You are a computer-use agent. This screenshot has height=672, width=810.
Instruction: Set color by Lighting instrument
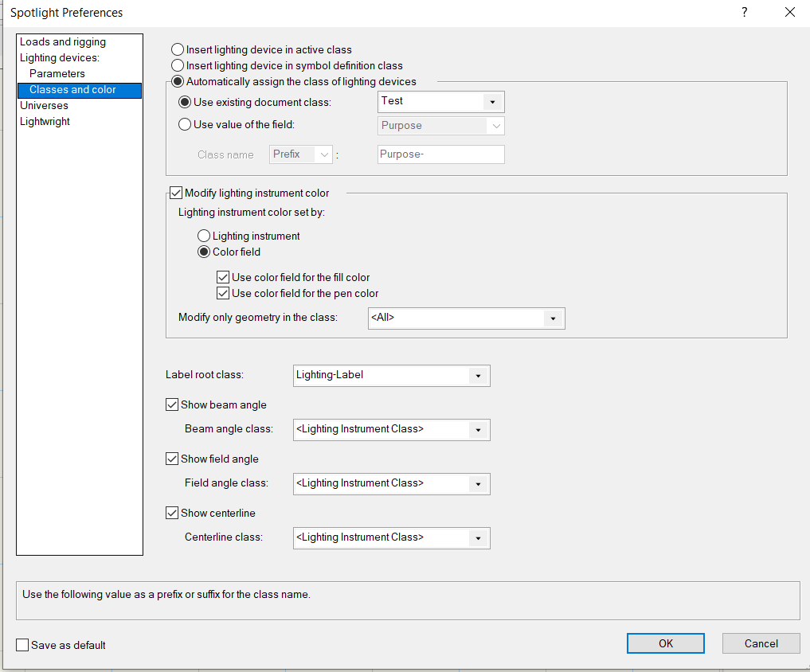click(204, 236)
